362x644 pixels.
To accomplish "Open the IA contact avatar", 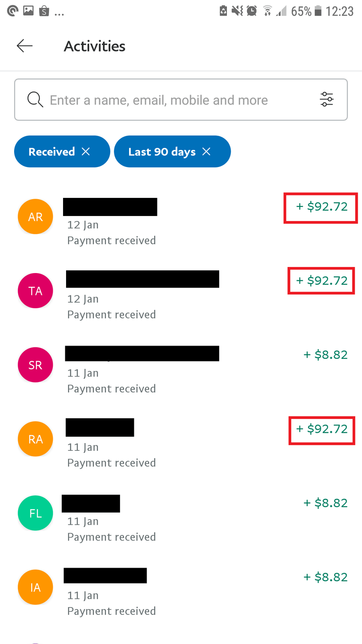I will [36, 587].
